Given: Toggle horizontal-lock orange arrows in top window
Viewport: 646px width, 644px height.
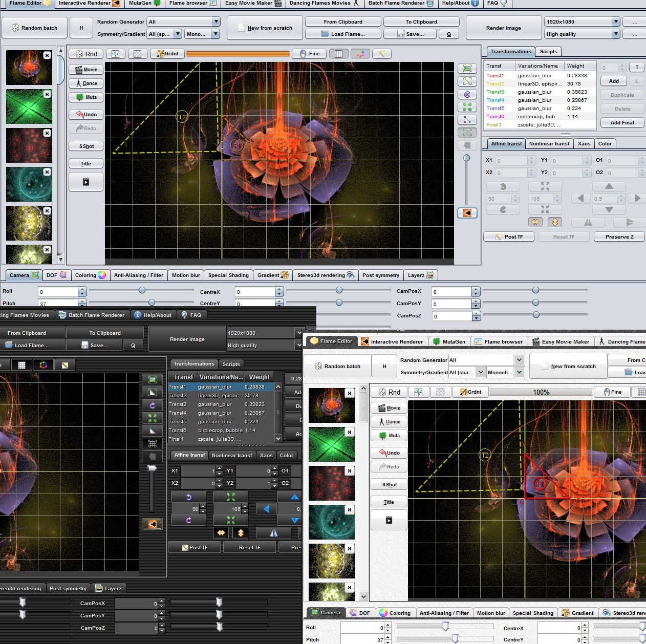Looking at the screenshot, I should [535, 222].
